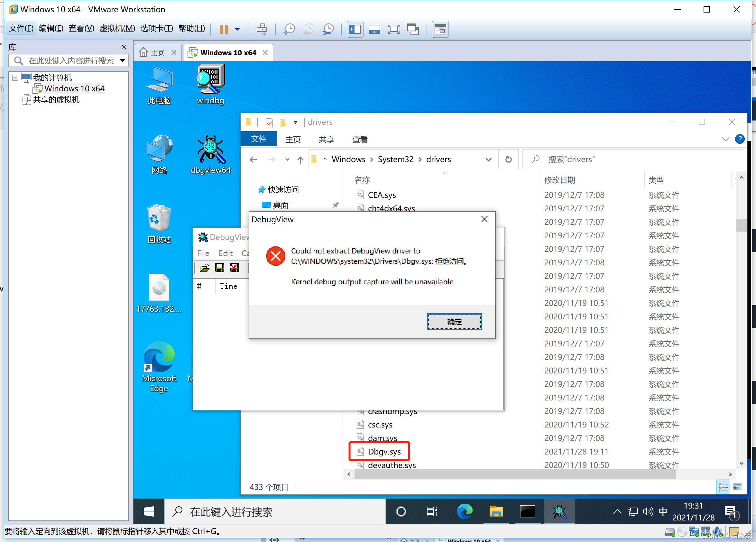Open the snapshot manager icon
Image resolution: width=756 pixels, height=542 pixels.
tap(328, 29)
